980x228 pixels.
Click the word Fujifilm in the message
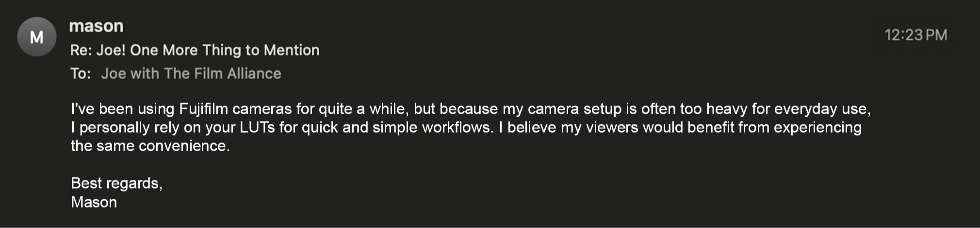tap(203, 109)
